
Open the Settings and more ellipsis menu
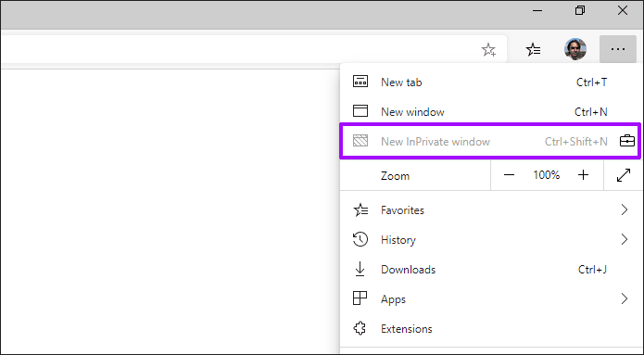coord(618,49)
